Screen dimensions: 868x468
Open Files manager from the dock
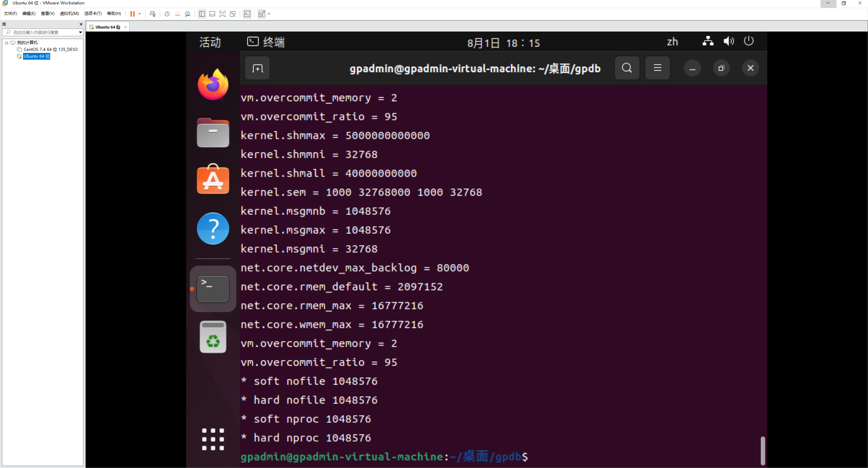tap(213, 133)
